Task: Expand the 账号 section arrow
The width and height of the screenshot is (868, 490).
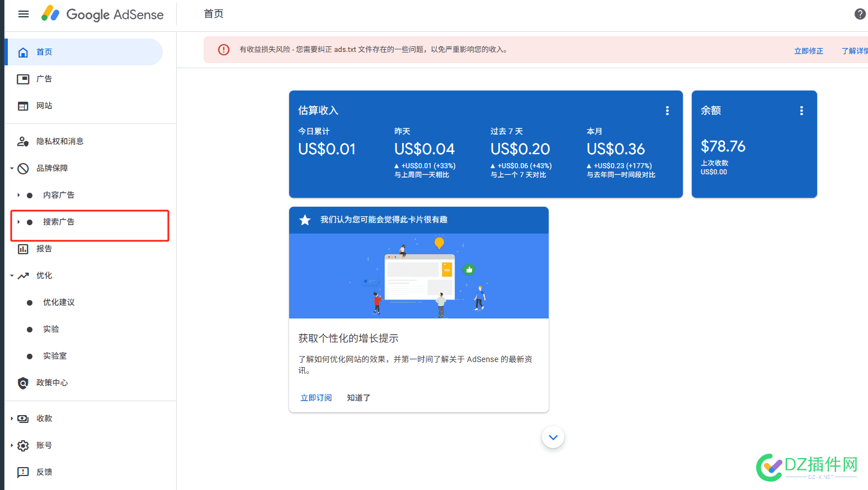Action: pos(12,445)
